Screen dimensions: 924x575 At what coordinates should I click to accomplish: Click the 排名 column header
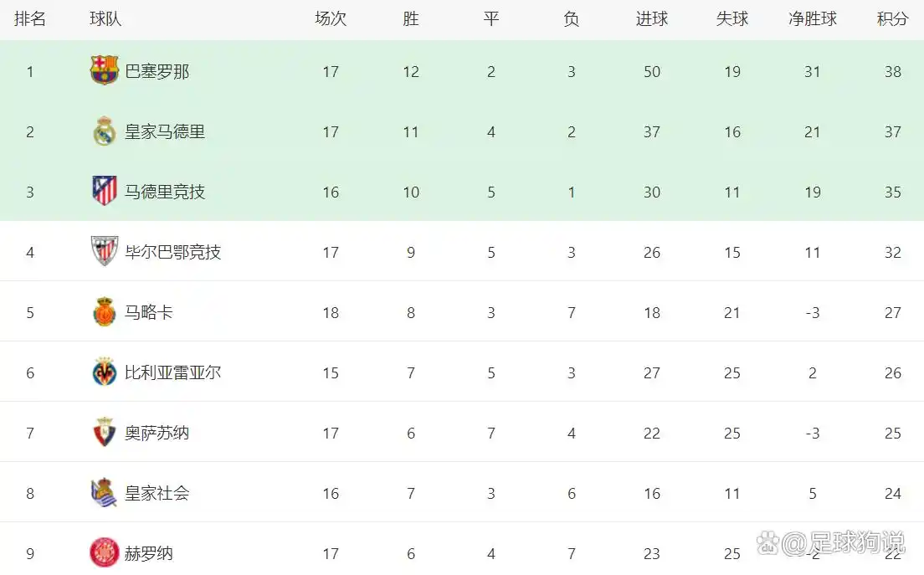coord(30,19)
